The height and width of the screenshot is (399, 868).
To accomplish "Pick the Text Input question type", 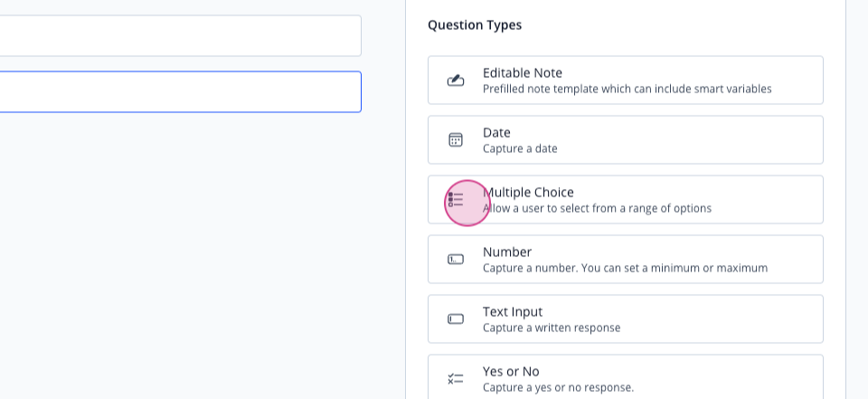I will click(626, 319).
